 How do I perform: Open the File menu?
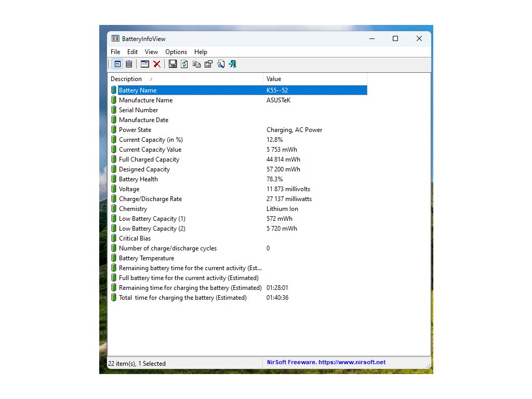(x=115, y=52)
